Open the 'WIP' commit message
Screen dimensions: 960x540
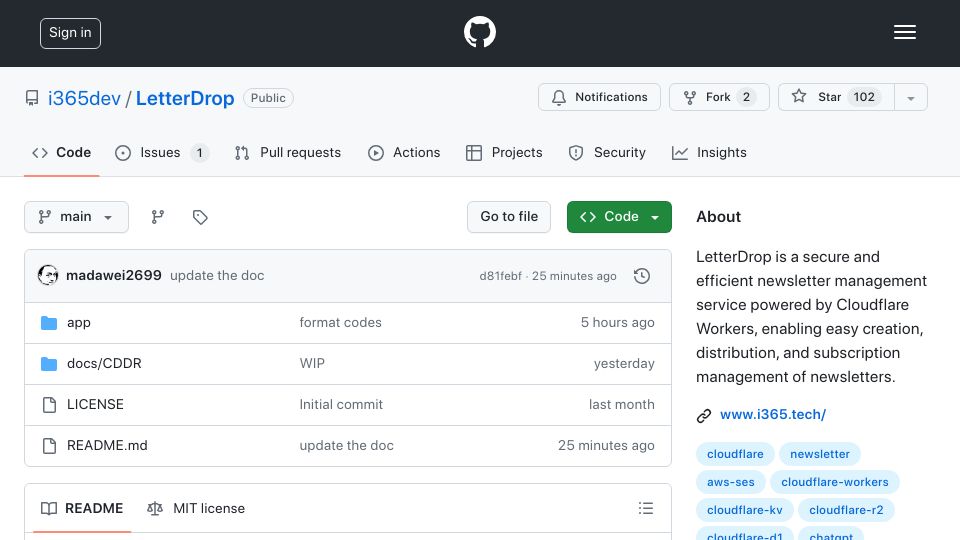coord(312,364)
